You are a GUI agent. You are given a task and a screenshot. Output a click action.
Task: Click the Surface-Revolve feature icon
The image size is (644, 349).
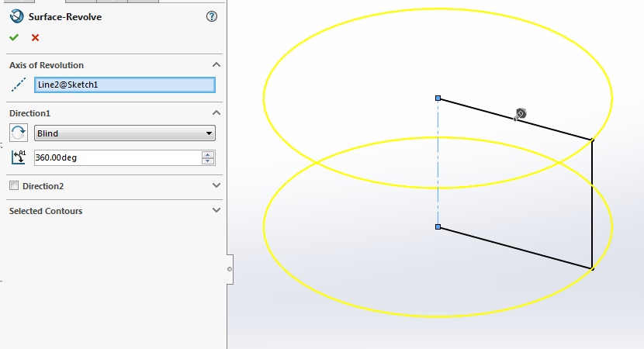[x=17, y=16]
